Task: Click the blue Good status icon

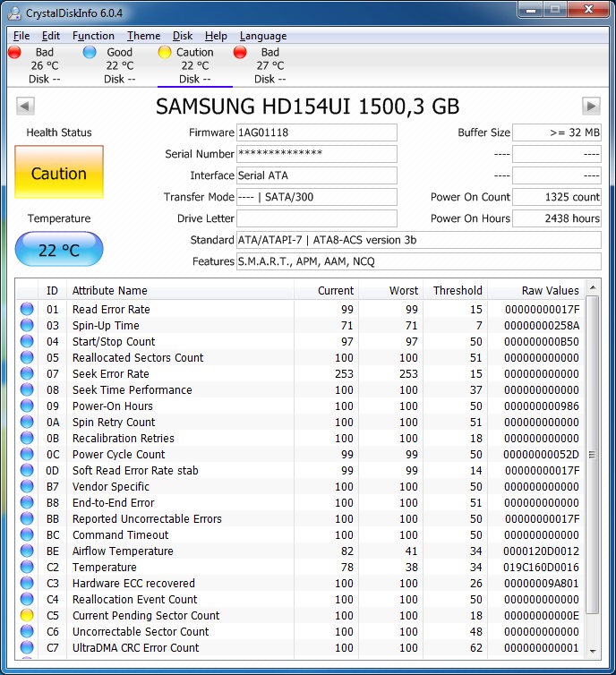Action: (x=90, y=52)
